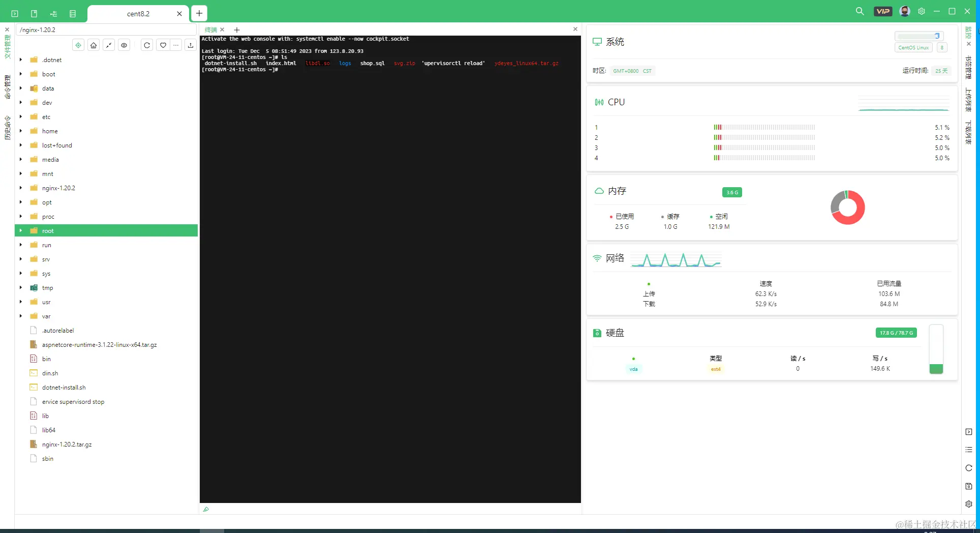Click the list icon in right sidebar
This screenshot has height=533, width=980.
[x=968, y=450]
